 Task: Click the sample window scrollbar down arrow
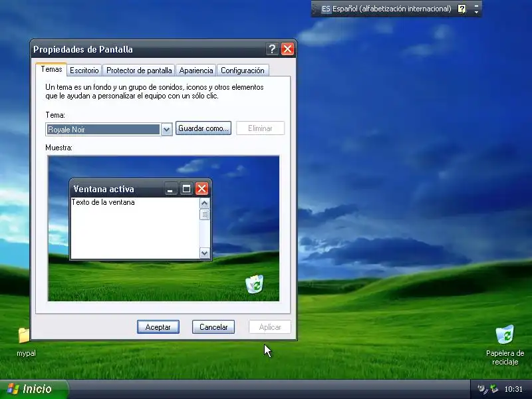click(x=205, y=253)
